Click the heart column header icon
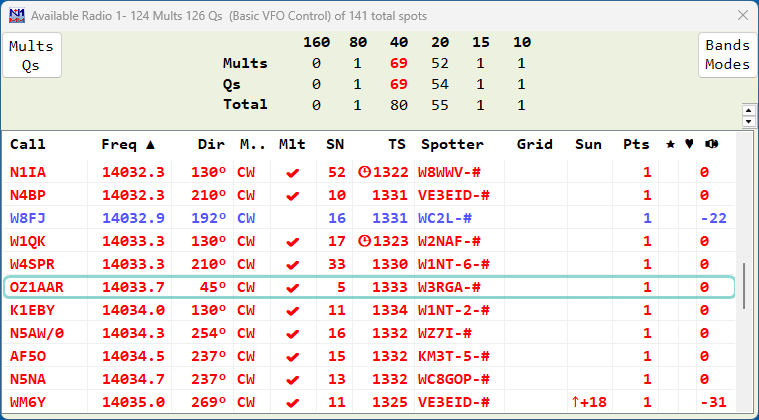 [689, 144]
